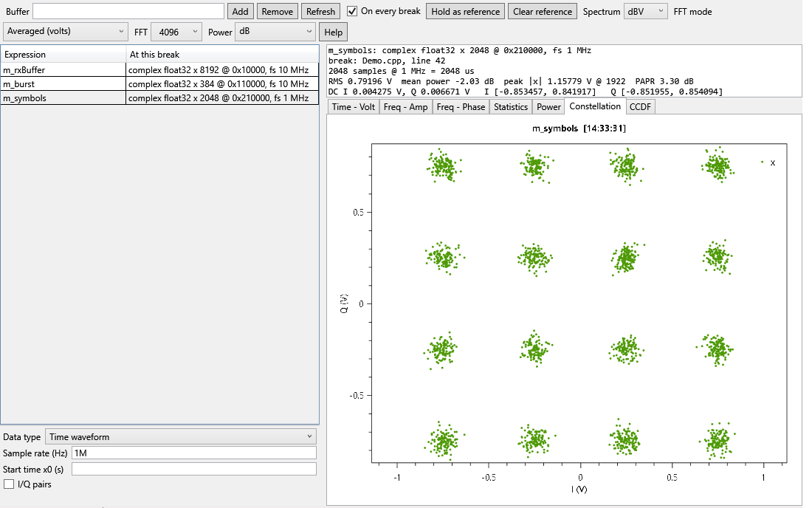This screenshot has height=508, width=812.
Task: Click the At this break column header
Action: [222, 55]
